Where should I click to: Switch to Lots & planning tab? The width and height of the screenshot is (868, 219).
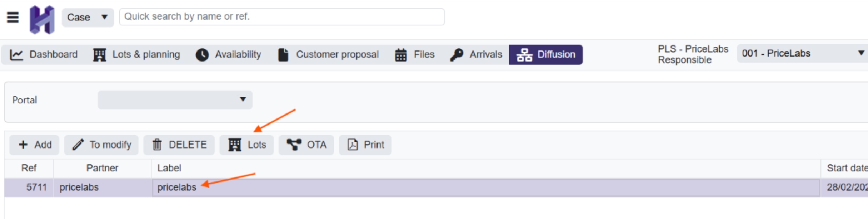tap(136, 55)
